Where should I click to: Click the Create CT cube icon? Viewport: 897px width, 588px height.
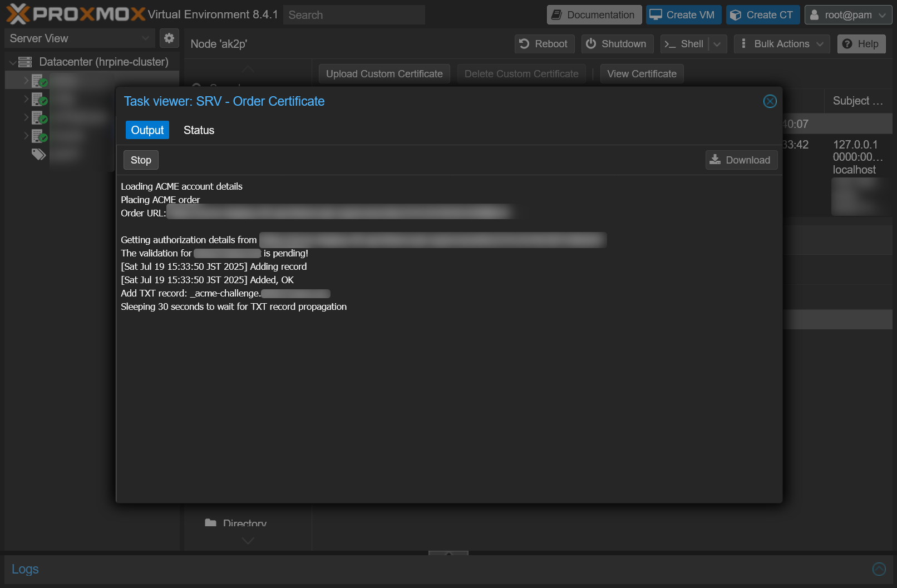pos(736,15)
